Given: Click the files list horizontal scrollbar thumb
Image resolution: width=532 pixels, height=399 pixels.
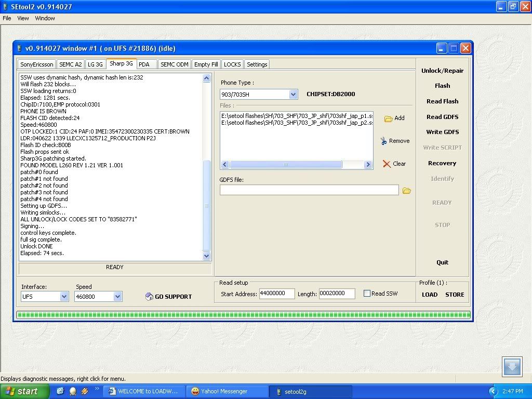Looking at the screenshot, I should 286,165.
